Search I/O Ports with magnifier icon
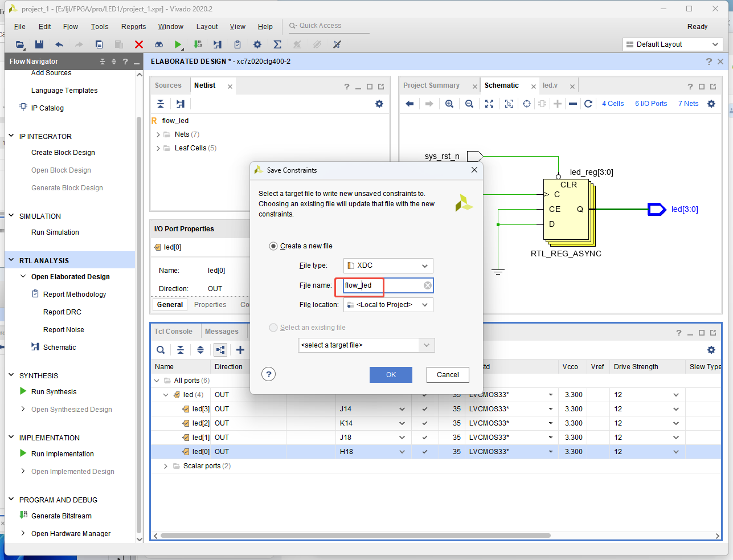Viewport: 733px width, 560px height. point(161,350)
